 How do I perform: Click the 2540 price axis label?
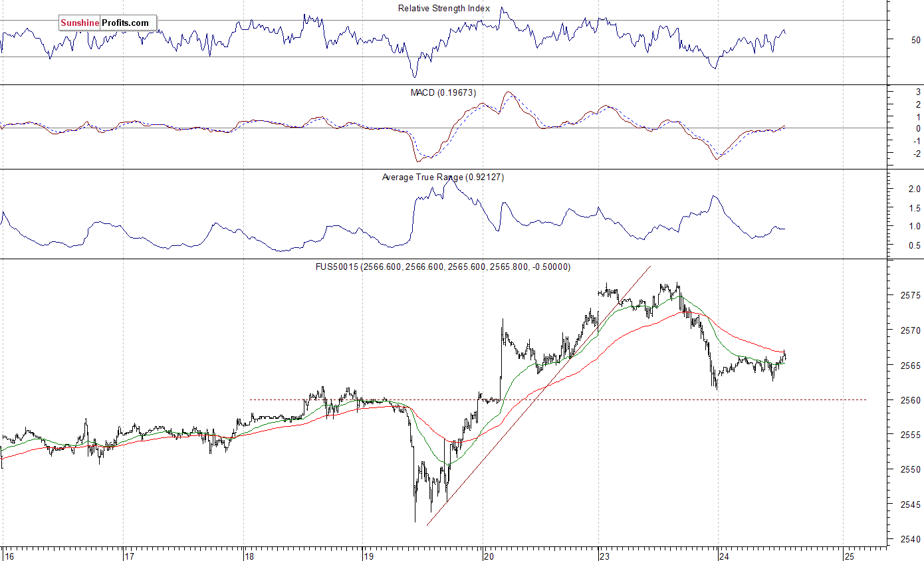(x=911, y=538)
